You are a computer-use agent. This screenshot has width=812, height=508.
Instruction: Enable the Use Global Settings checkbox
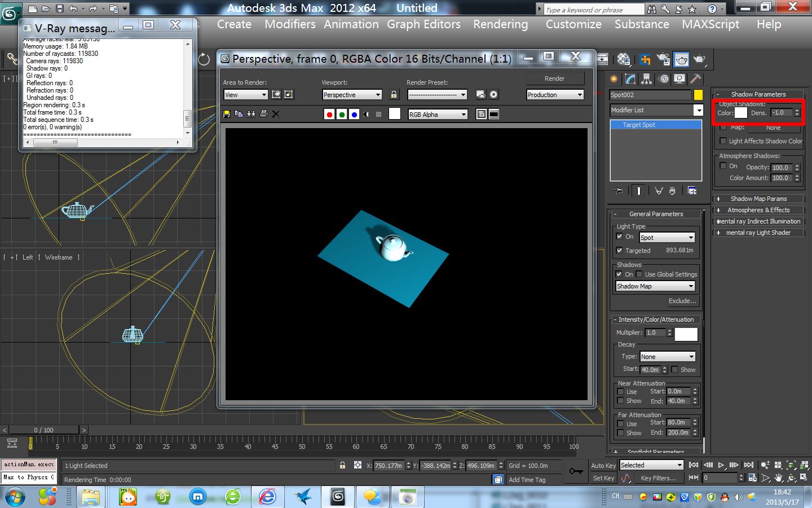tap(639, 274)
